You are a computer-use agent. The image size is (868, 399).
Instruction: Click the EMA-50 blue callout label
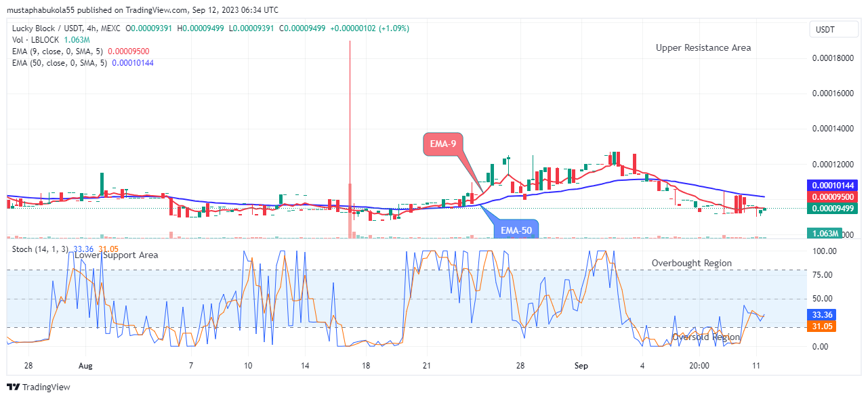click(516, 230)
